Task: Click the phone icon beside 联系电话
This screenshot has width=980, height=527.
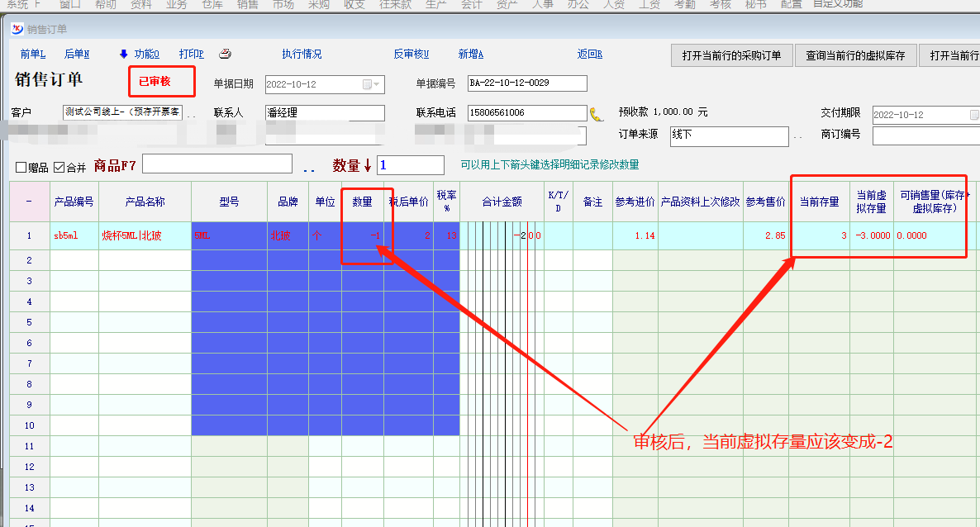Action: coord(597,113)
